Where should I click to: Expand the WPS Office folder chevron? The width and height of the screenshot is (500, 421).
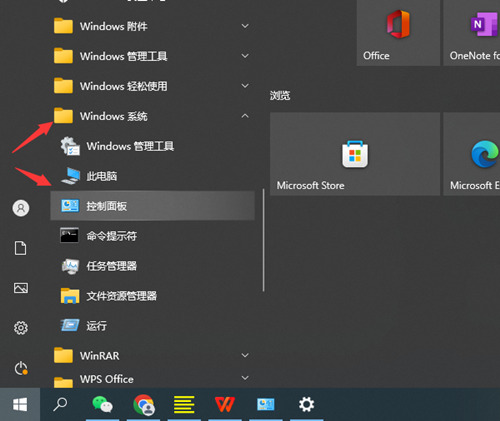245,378
